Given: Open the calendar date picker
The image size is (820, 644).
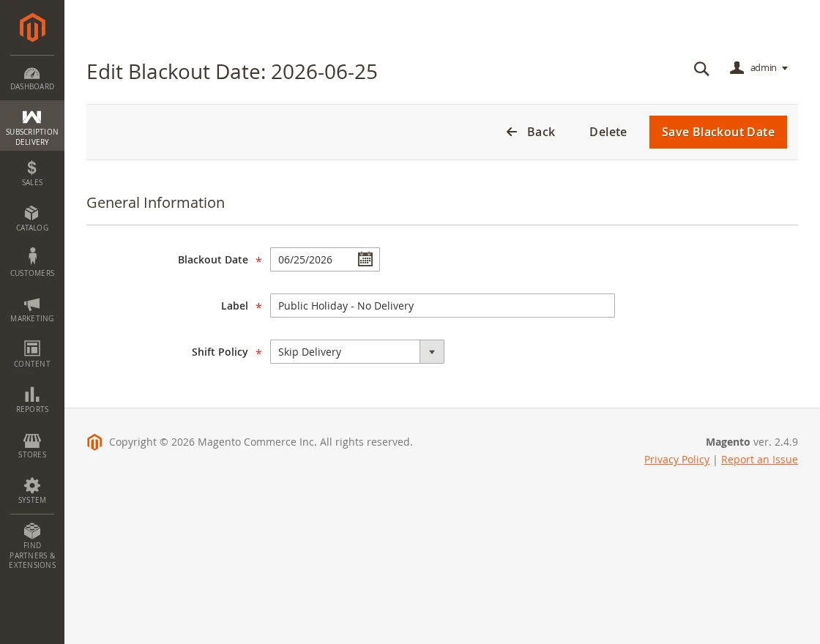Looking at the screenshot, I should 365,259.
